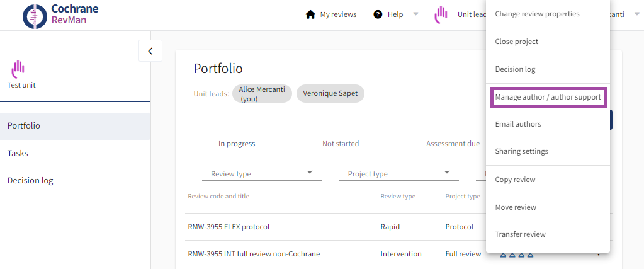Image resolution: width=644 pixels, height=269 pixels.
Task: Open the RMW-3955 FLEX protocol row
Action: [x=229, y=227]
